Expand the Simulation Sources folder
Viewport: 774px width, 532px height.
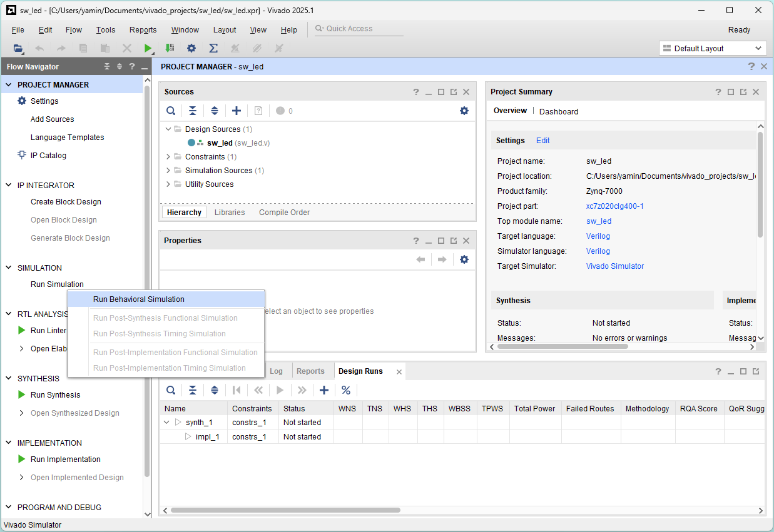pyautogui.click(x=168, y=171)
